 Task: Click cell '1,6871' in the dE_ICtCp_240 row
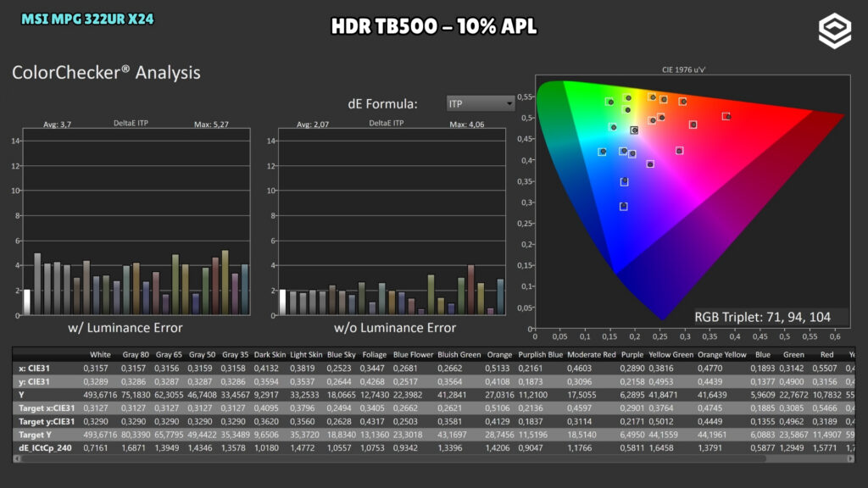coord(133,448)
